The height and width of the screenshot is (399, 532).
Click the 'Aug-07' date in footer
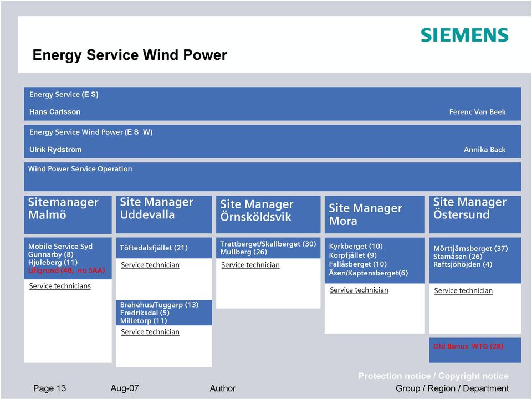[x=125, y=388]
